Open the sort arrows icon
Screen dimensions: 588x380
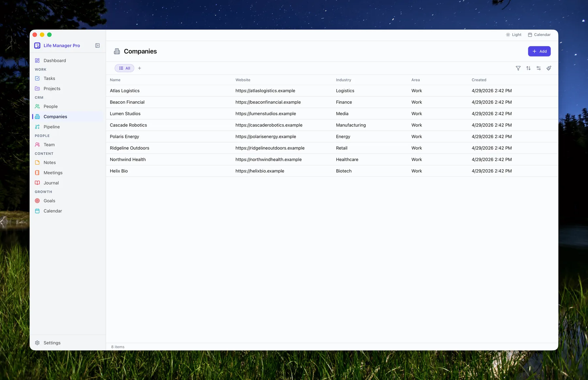tap(528, 68)
